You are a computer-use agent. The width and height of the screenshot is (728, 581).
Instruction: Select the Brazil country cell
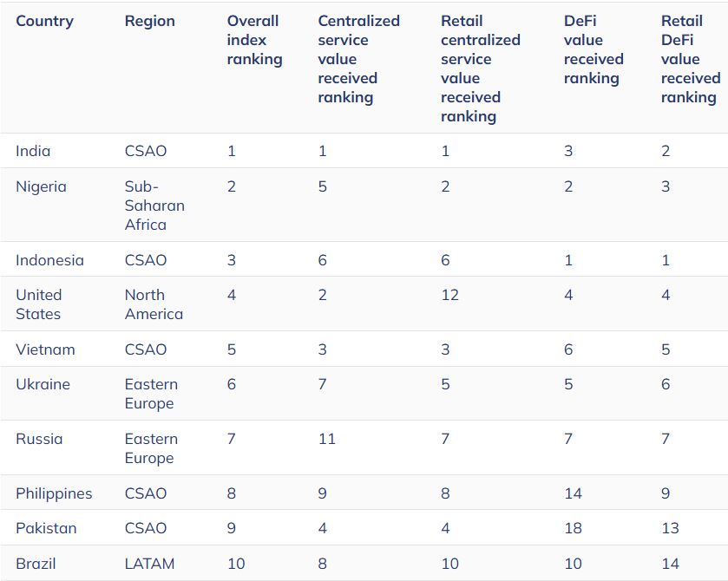pyautogui.click(x=36, y=564)
